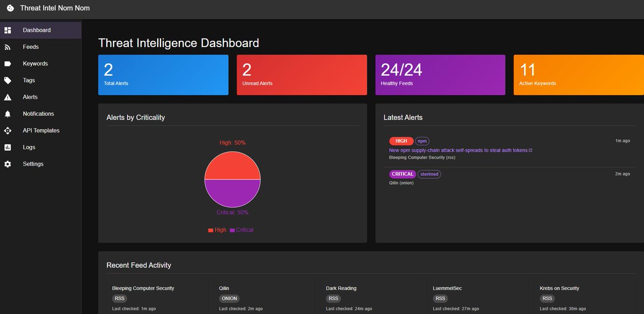Navigate to Feeds in the sidebar
644x314 pixels.
coord(31,47)
